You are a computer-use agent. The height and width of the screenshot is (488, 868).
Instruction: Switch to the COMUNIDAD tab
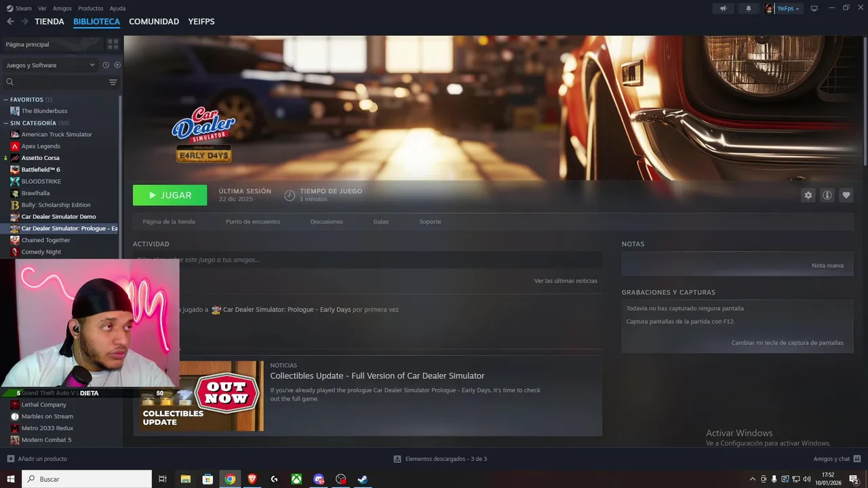coord(154,22)
